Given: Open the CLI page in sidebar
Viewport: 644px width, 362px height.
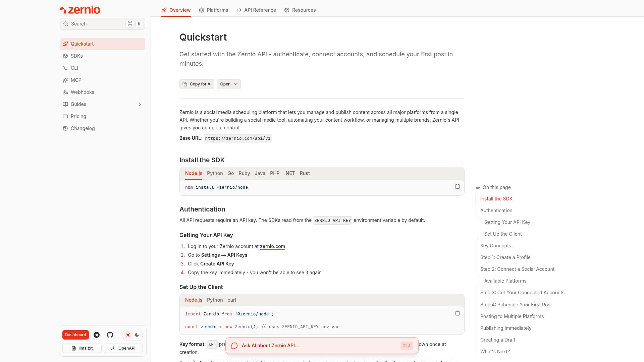Looking at the screenshot, I should pos(103,68).
